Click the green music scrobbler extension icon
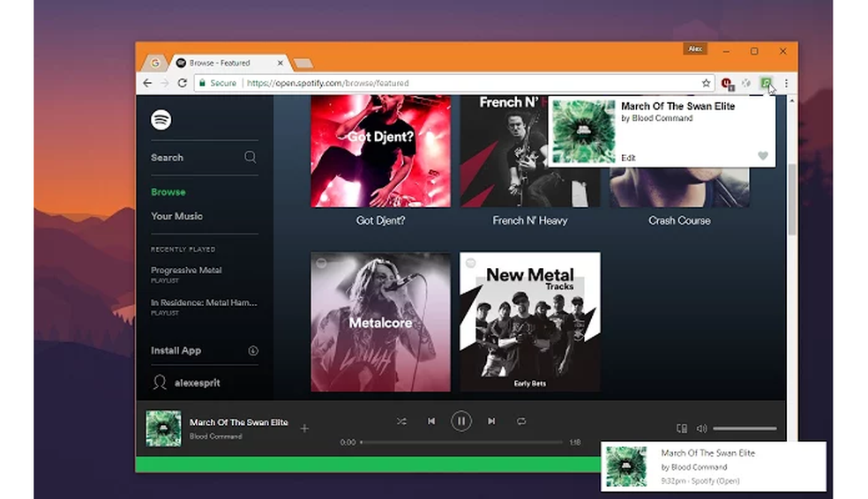Viewport: 868px width, 499px height. click(x=767, y=83)
